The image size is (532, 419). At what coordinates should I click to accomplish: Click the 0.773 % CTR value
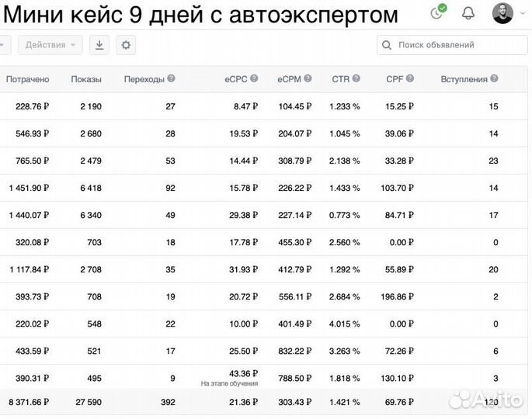click(344, 215)
